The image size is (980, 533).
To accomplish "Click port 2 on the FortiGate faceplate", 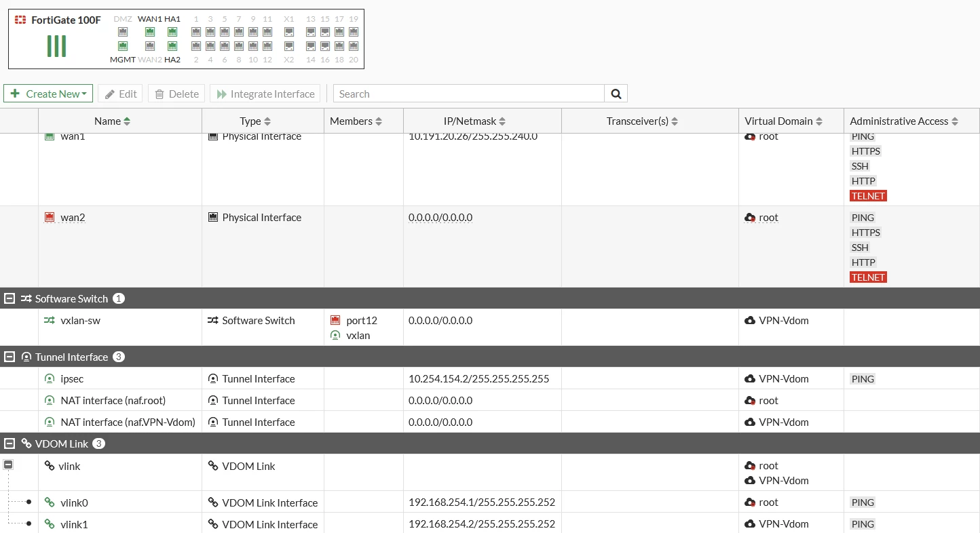I will [196, 46].
